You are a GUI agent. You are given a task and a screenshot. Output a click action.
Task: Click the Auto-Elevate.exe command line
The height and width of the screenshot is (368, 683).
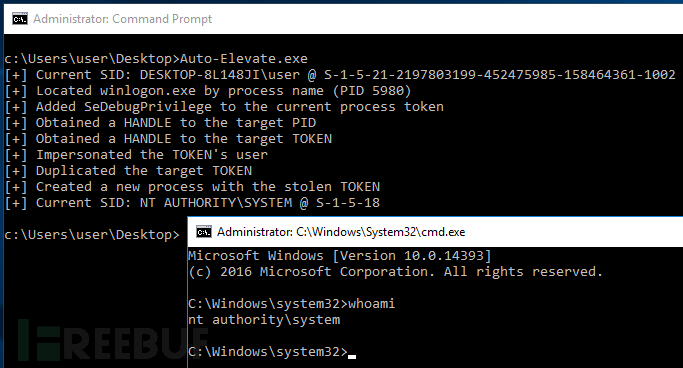click(x=156, y=59)
